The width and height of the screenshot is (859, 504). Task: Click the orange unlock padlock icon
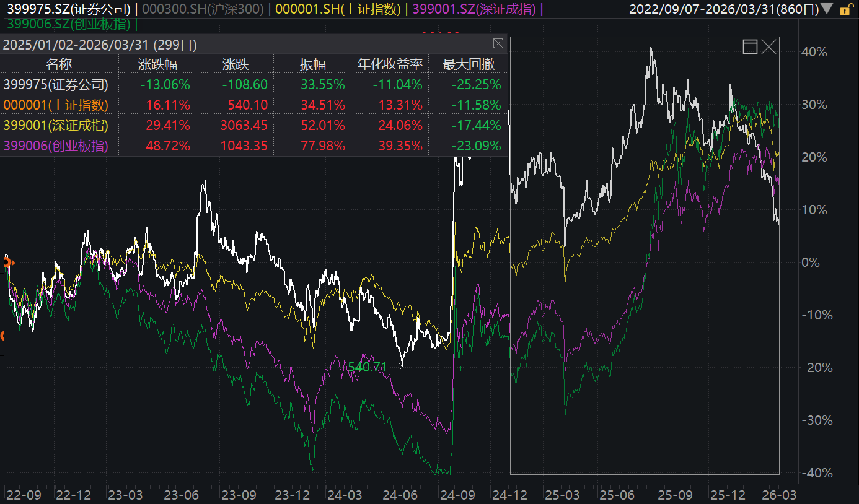coord(845,9)
